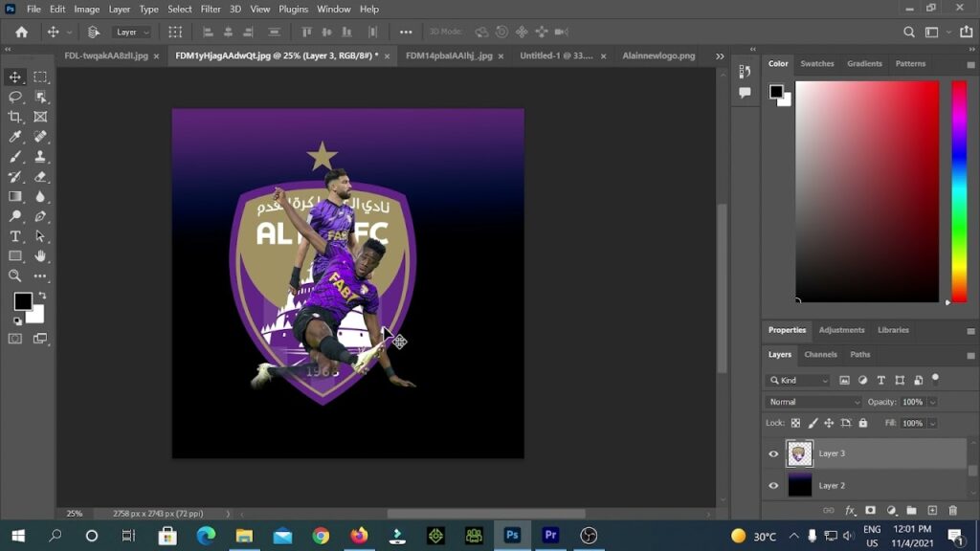Switch to the Channels tab
980x551 pixels.
coord(820,354)
